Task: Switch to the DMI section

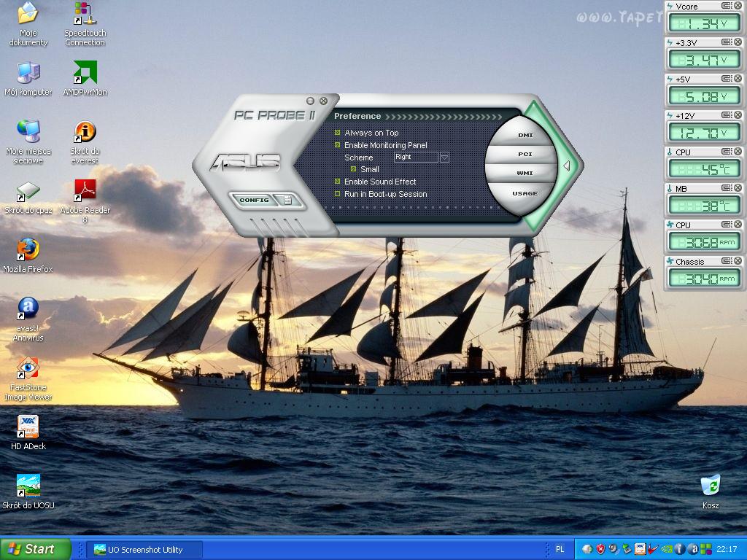Action: click(x=525, y=135)
